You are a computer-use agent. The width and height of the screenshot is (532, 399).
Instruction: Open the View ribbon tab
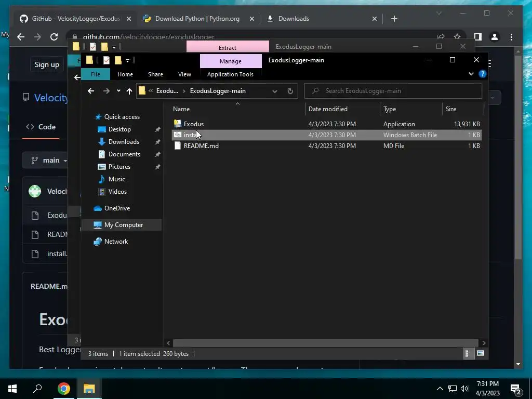tap(184, 74)
